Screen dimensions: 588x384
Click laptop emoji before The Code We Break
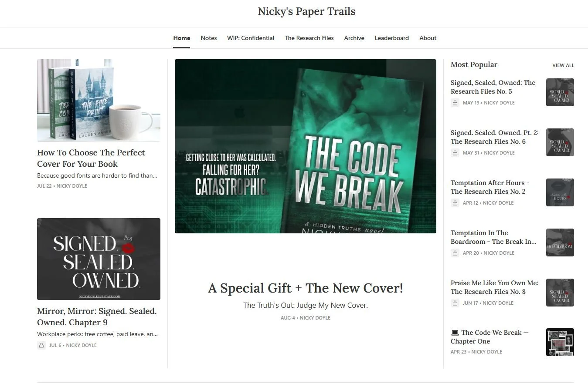point(455,333)
